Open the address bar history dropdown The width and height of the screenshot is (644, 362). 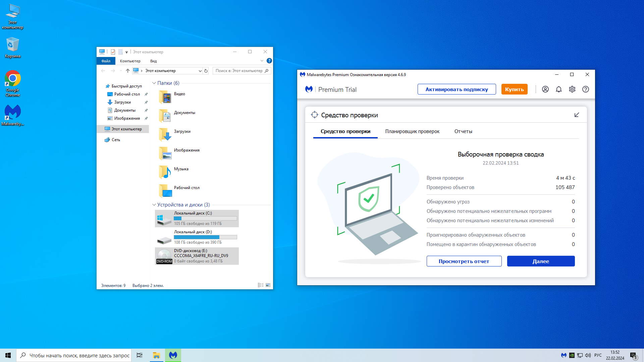(200, 71)
